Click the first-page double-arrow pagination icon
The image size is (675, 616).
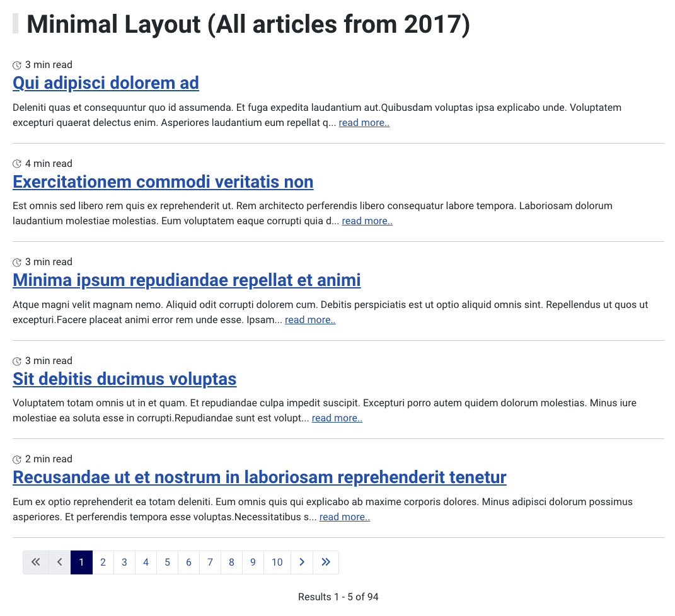pyautogui.click(x=36, y=562)
